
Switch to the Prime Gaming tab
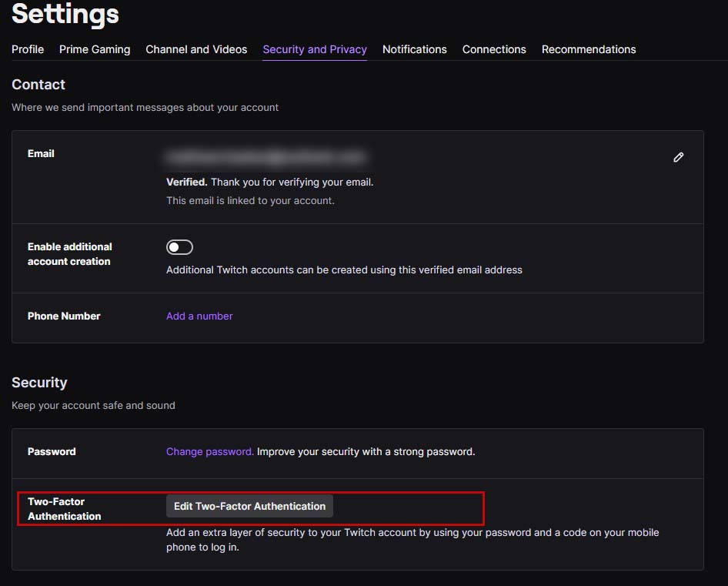point(95,49)
